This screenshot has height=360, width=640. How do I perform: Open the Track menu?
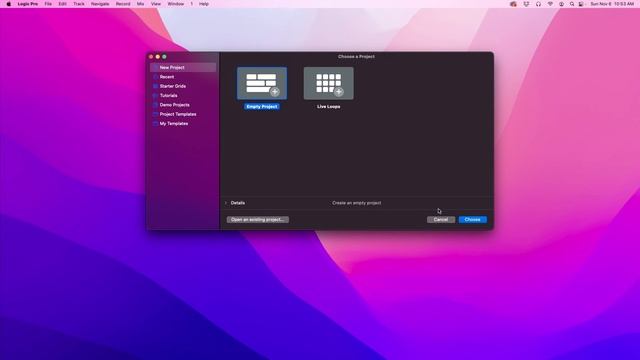[79, 4]
